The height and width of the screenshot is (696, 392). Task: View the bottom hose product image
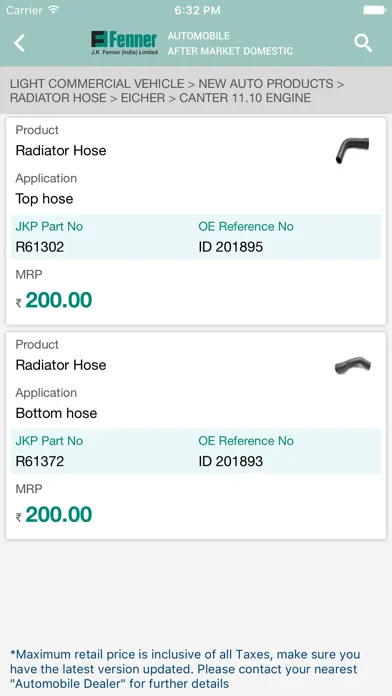352,365
